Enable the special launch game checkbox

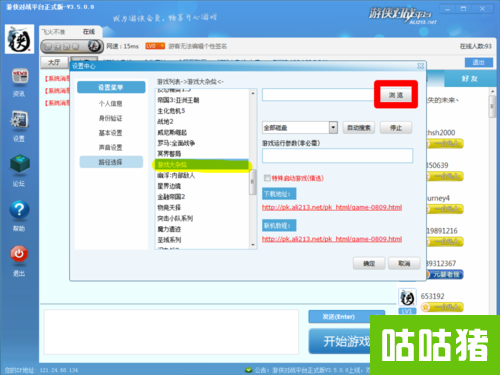267,178
